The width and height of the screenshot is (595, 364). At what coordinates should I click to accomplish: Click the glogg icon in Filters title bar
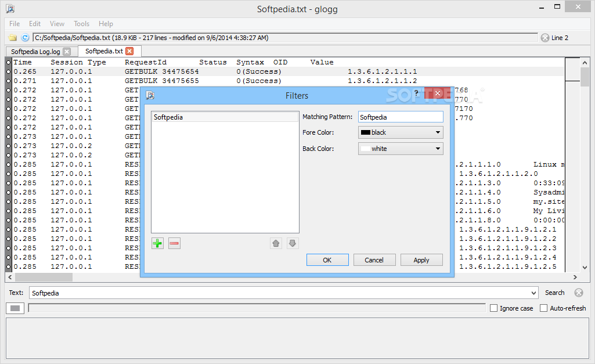(150, 95)
